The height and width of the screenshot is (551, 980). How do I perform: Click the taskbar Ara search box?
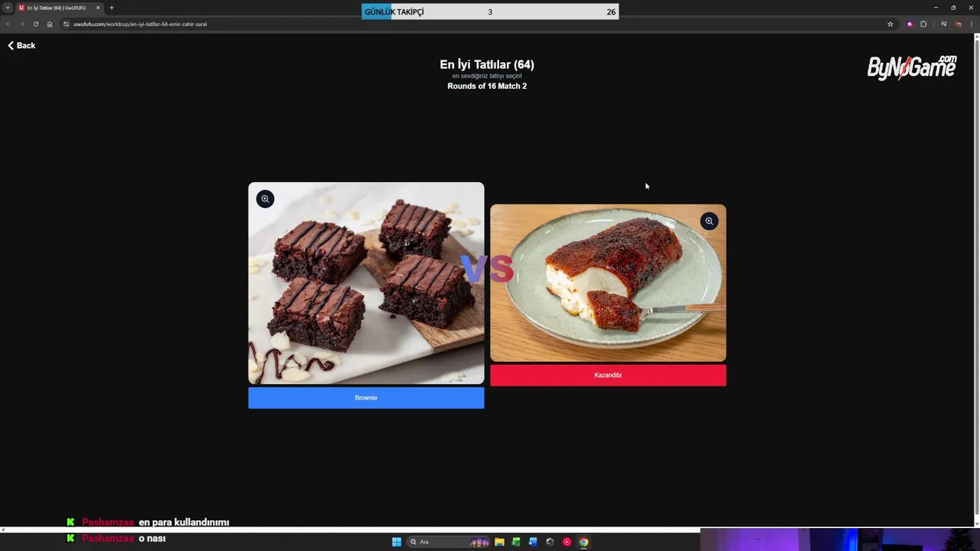point(449,542)
